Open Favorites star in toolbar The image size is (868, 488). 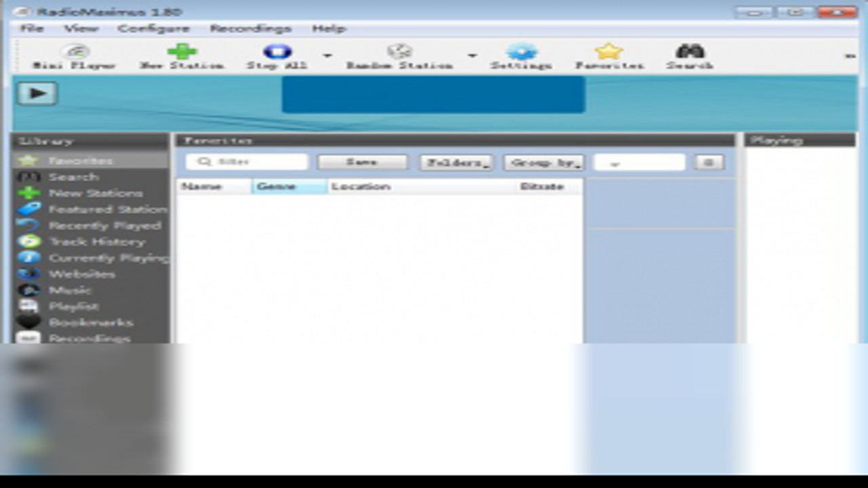[609, 57]
